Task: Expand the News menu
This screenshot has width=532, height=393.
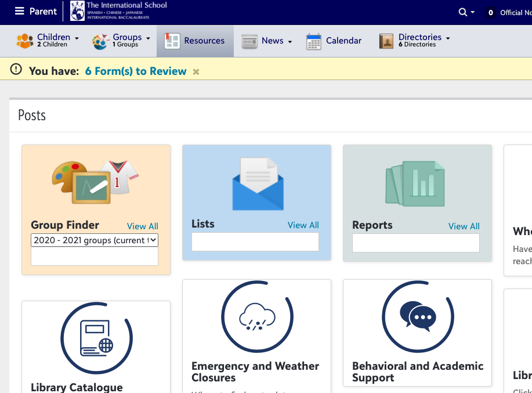Action: [267, 41]
